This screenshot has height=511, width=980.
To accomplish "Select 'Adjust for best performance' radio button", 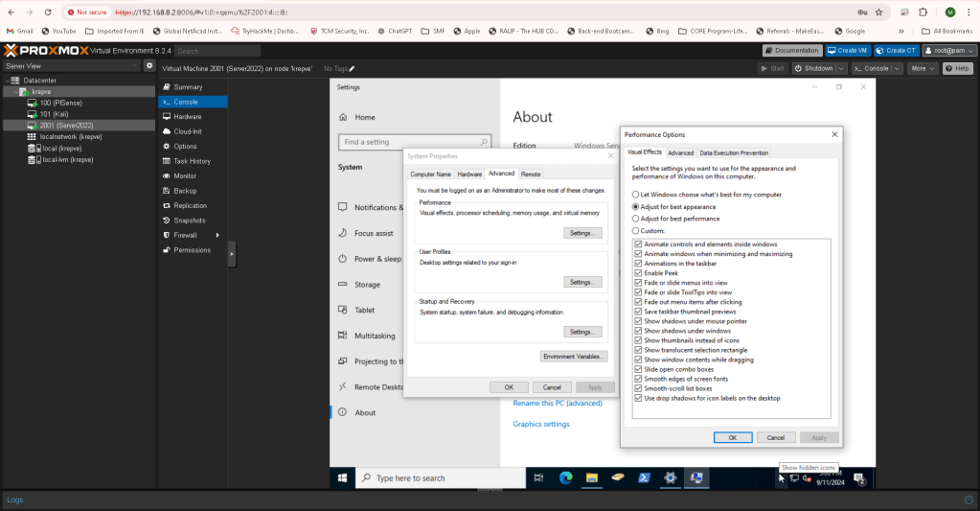I will coord(636,219).
